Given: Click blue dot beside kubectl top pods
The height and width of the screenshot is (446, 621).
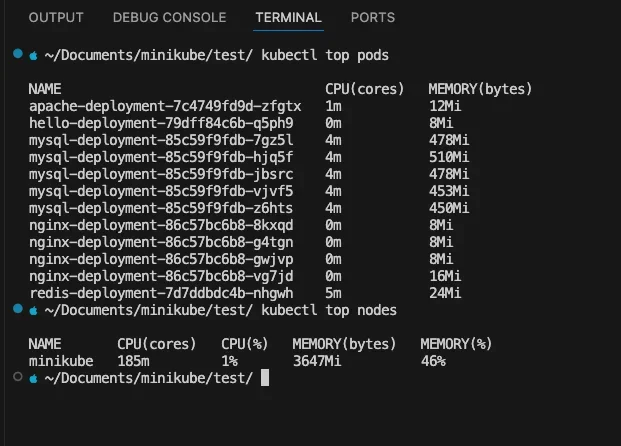Looking at the screenshot, I should point(18,53).
